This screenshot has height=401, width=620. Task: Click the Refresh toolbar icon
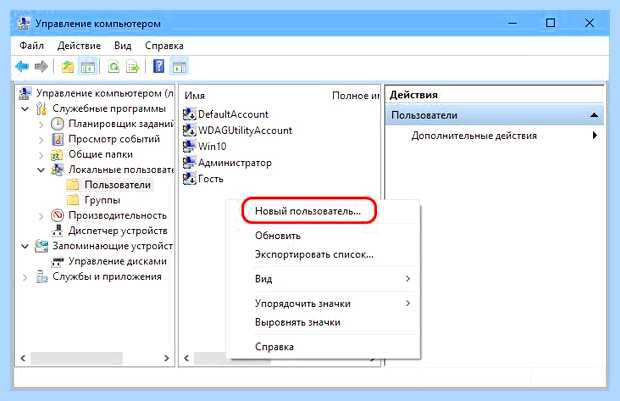click(113, 66)
